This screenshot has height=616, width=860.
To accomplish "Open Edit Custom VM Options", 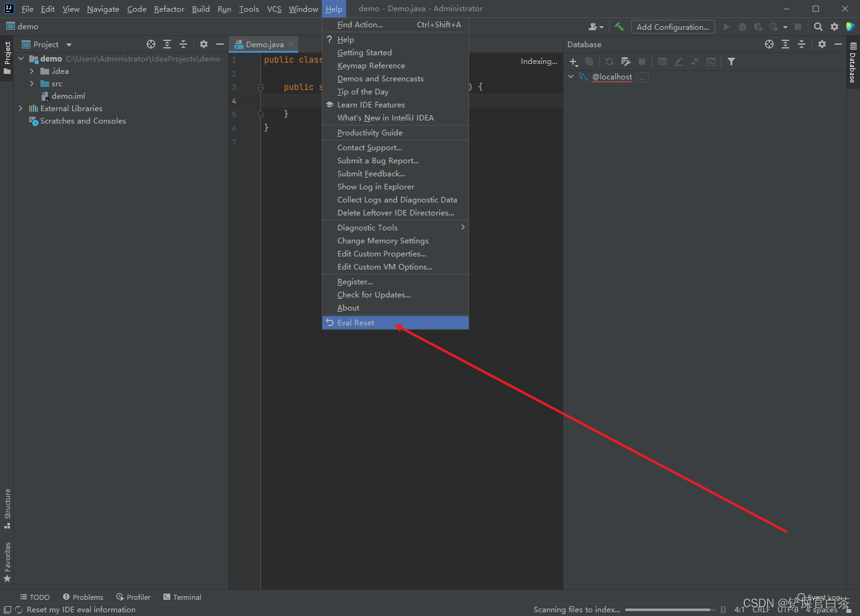I will point(395,267).
